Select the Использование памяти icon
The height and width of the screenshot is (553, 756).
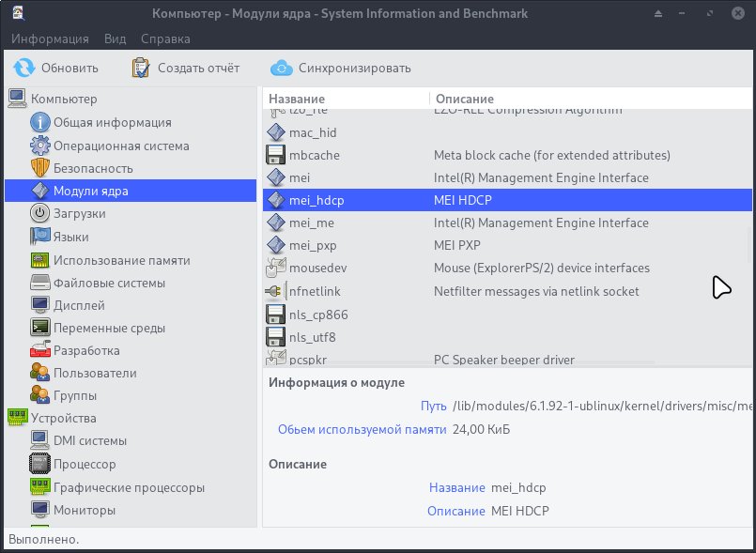point(39,260)
